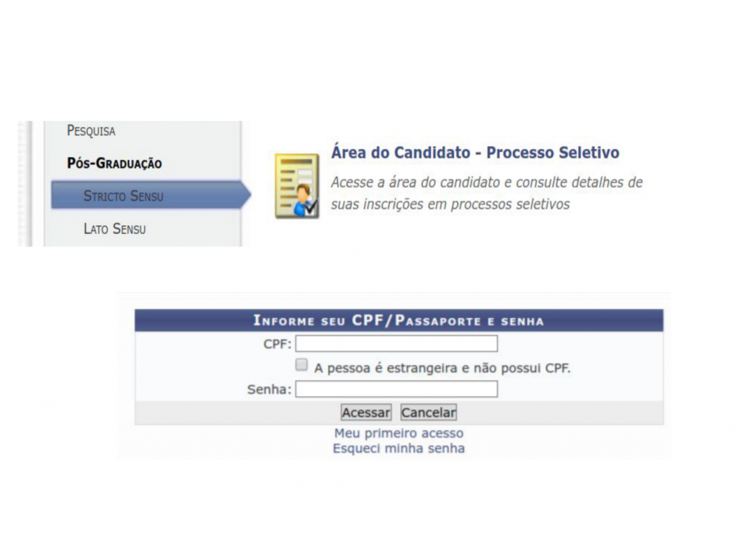Click the candidate document icon
The width and height of the screenshot is (756, 535).
coord(297,186)
